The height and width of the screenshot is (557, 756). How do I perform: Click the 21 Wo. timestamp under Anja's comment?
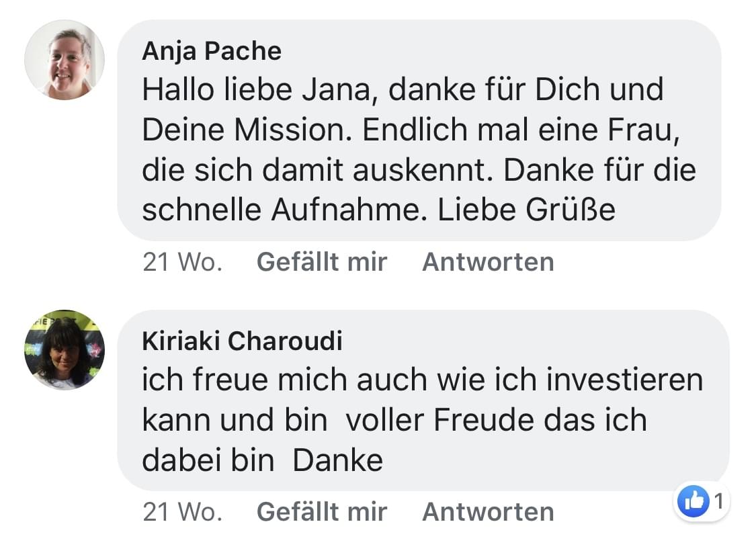point(182,261)
